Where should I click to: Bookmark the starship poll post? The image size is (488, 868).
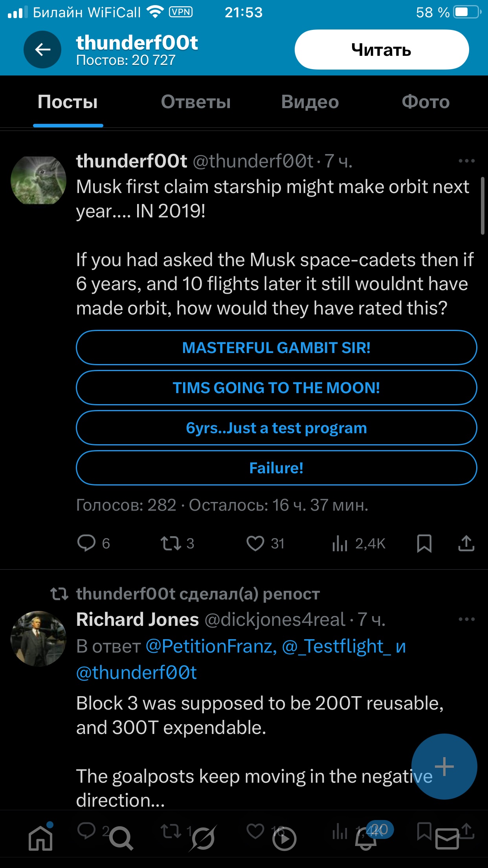point(424,544)
